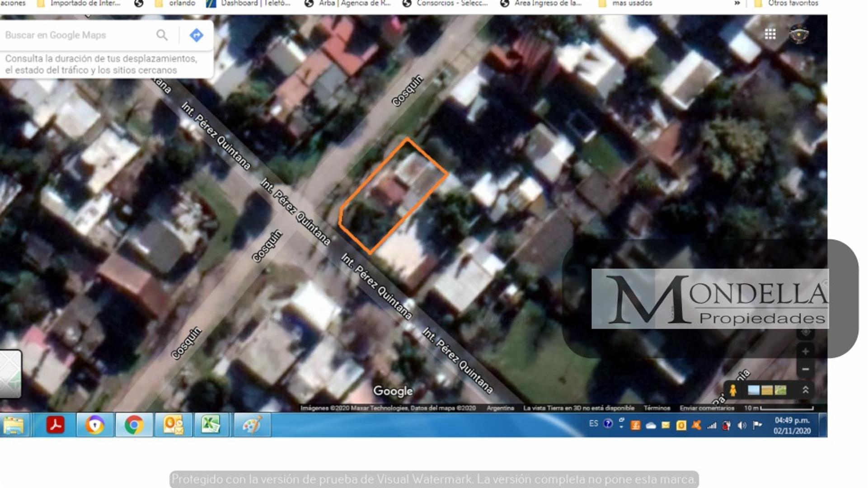
Task: Open the bookmarks overflow chevron
Action: 738,3
